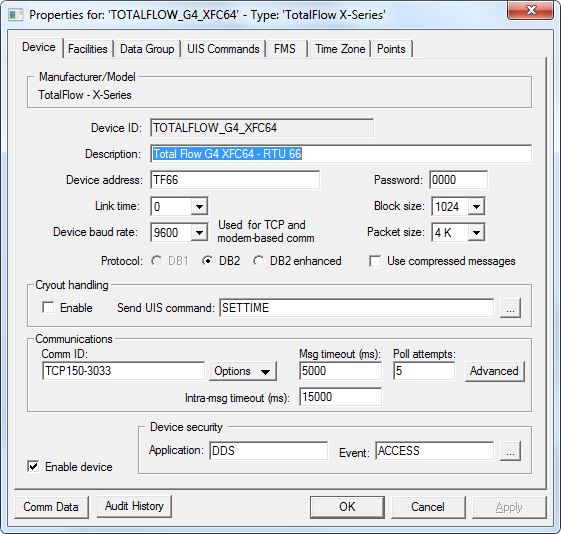Expand the Block size dropdown

tap(476, 206)
